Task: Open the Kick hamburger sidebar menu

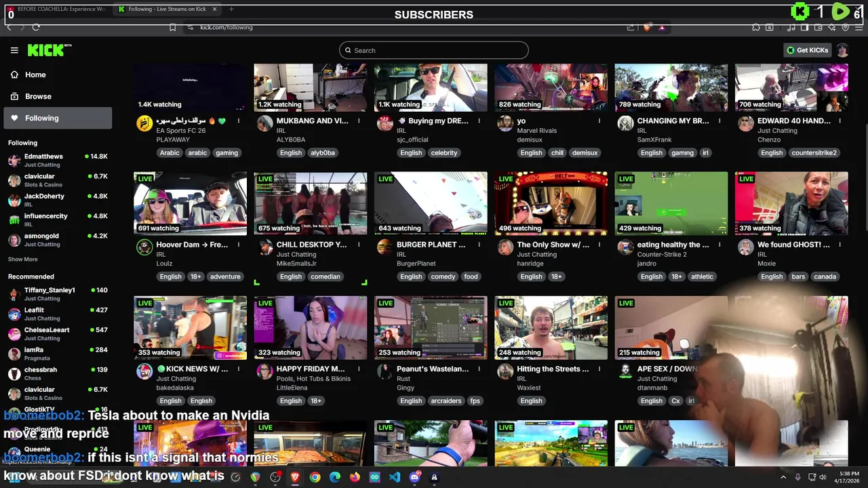Action: point(14,50)
